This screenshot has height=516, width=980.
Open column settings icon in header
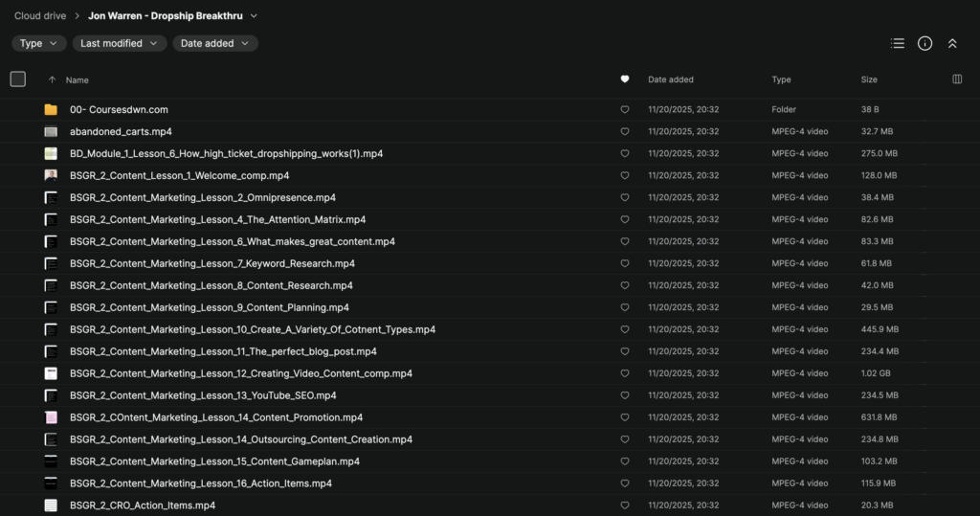pyautogui.click(x=957, y=79)
